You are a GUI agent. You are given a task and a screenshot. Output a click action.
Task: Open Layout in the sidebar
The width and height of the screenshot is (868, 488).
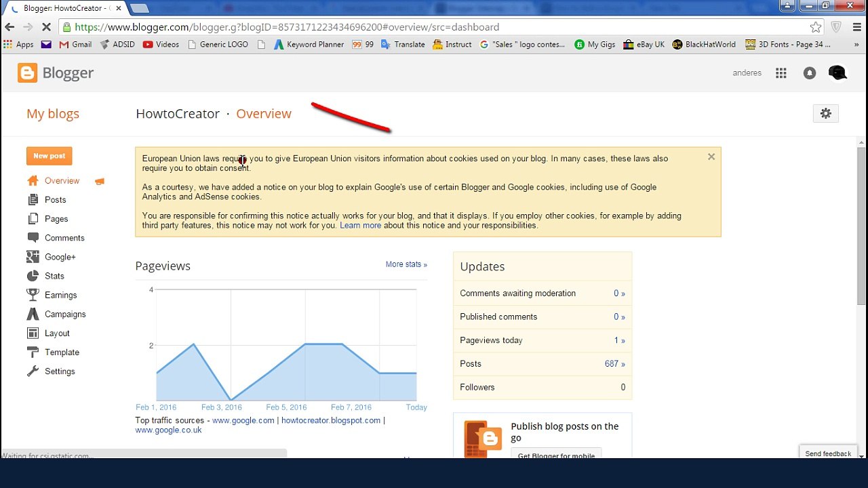pyautogui.click(x=57, y=333)
